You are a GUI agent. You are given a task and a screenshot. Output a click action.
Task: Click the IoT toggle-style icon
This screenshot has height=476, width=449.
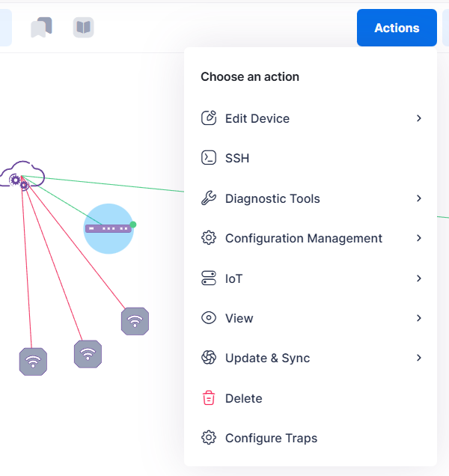click(209, 278)
